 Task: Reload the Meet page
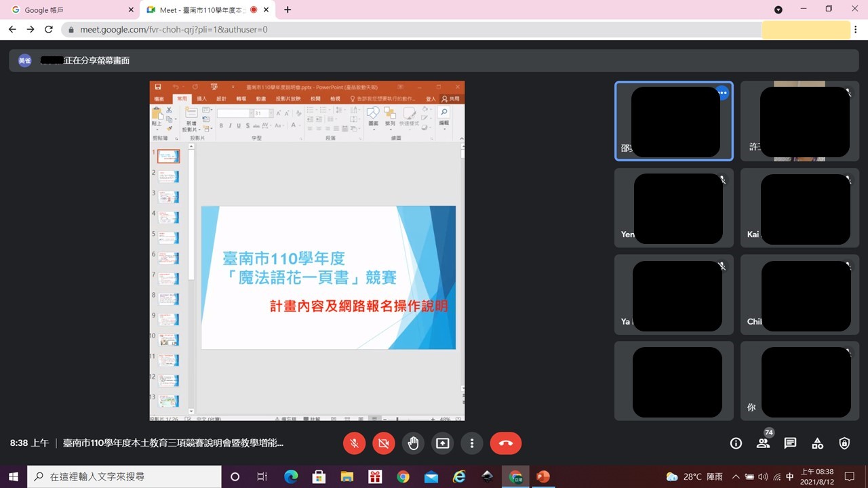pyautogui.click(x=49, y=30)
